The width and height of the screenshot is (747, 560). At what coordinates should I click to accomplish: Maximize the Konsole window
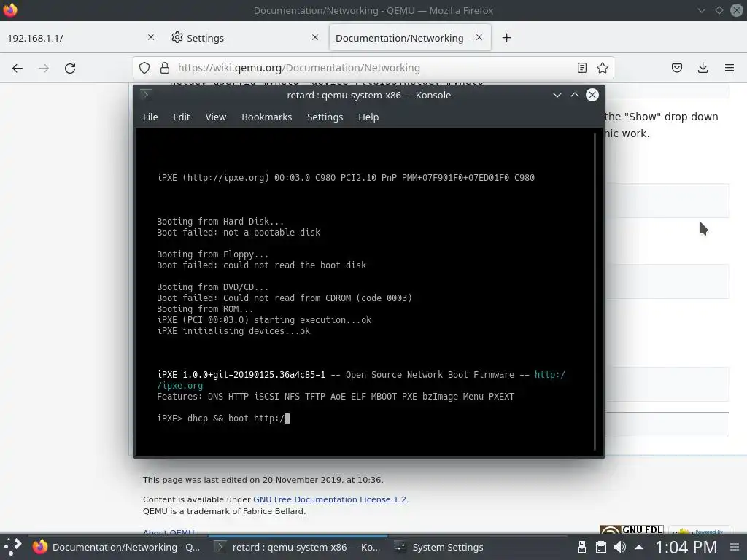(575, 95)
